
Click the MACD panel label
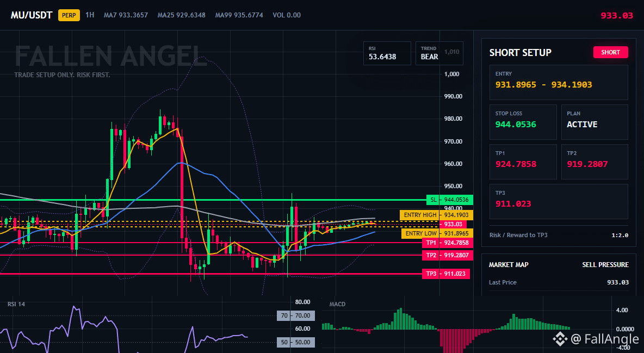pyautogui.click(x=337, y=304)
